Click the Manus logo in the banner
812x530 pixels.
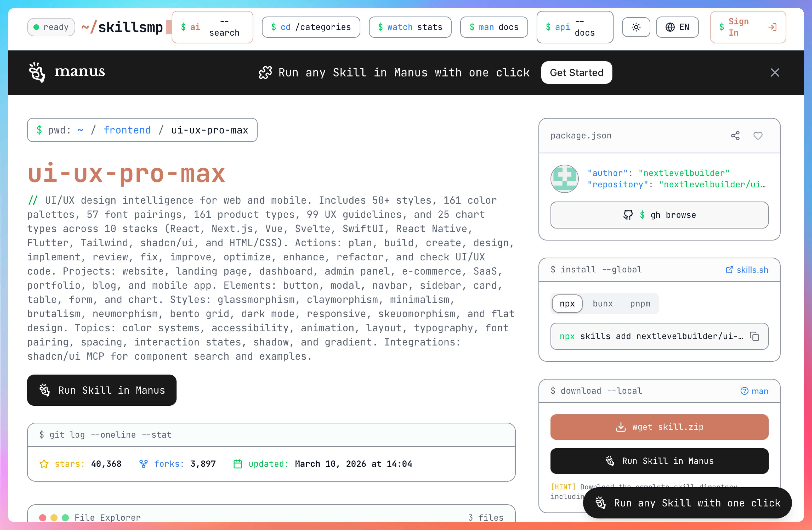point(67,72)
